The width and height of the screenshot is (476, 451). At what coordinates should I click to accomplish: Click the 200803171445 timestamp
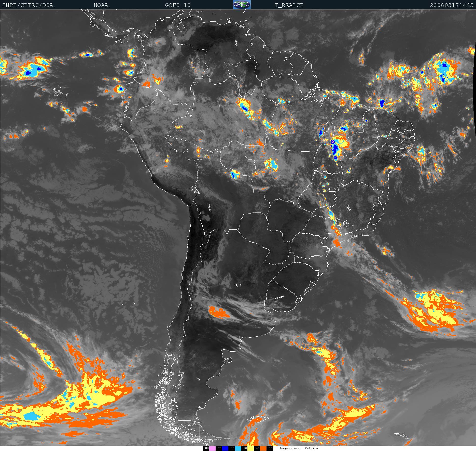[451, 5]
